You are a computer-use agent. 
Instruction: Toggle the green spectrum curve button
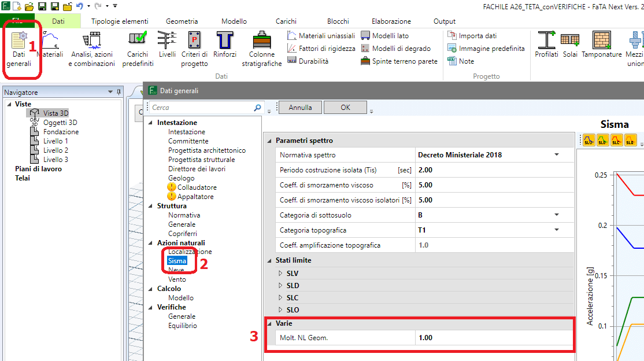[x=602, y=140]
